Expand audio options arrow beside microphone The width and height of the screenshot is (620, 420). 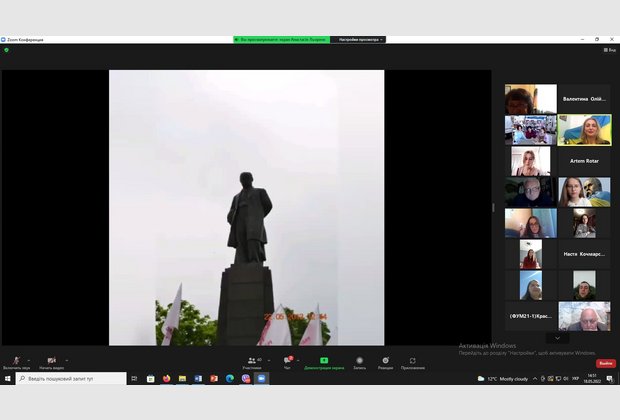pyautogui.click(x=29, y=358)
